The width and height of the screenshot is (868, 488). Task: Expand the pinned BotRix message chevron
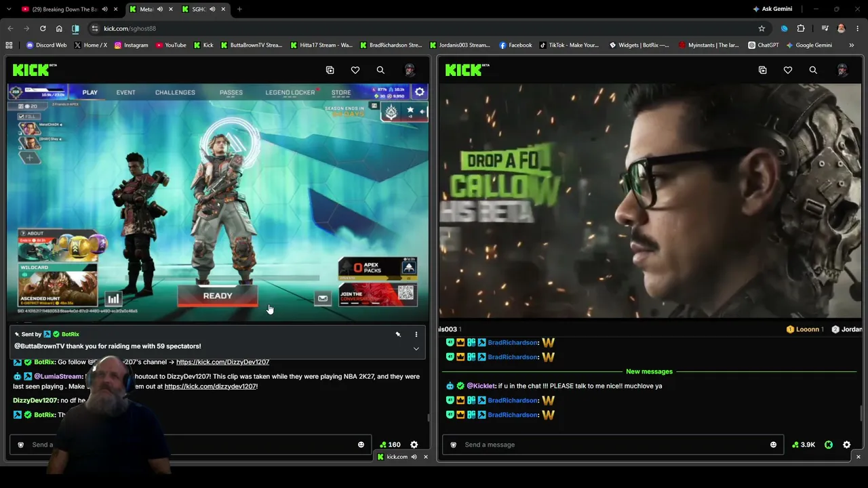click(x=416, y=348)
